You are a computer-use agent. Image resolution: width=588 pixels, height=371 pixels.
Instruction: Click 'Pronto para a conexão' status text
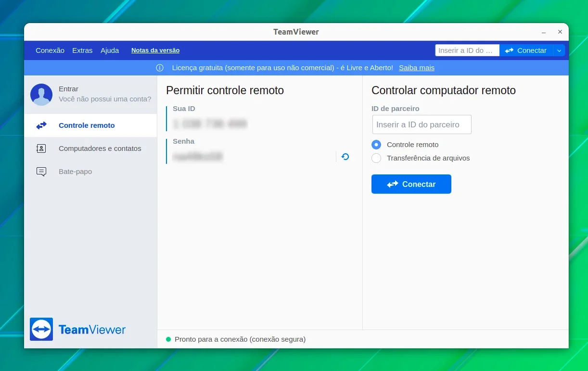(240, 339)
